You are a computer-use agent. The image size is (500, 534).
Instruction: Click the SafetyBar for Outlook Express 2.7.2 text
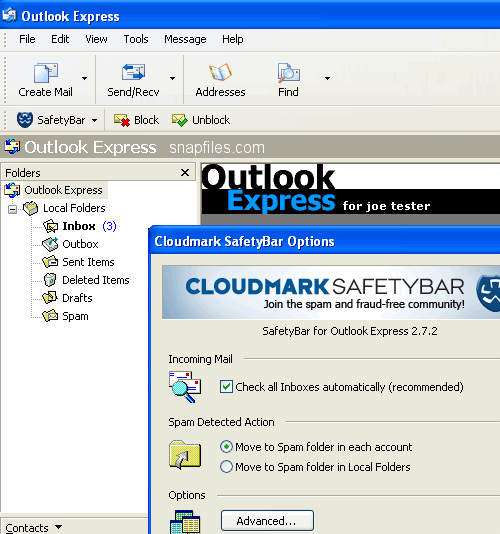click(x=349, y=331)
